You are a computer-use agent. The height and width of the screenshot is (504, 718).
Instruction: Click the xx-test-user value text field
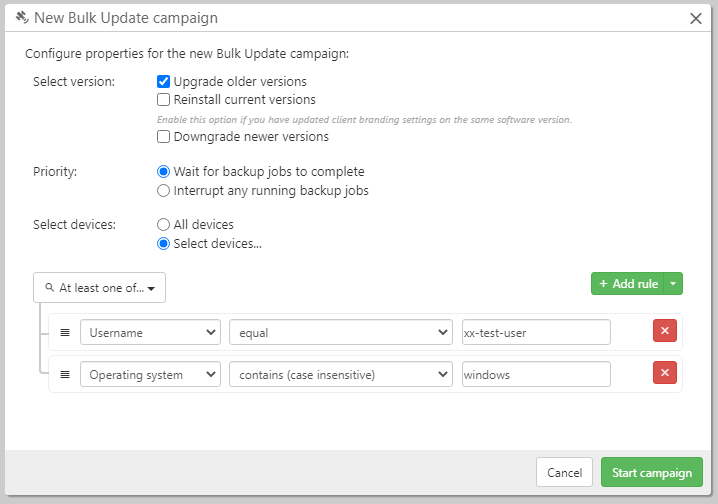click(535, 332)
